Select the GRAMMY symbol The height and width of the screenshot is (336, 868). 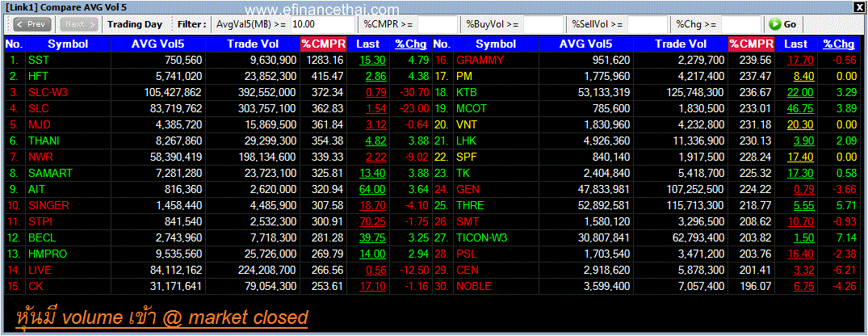tap(480, 61)
